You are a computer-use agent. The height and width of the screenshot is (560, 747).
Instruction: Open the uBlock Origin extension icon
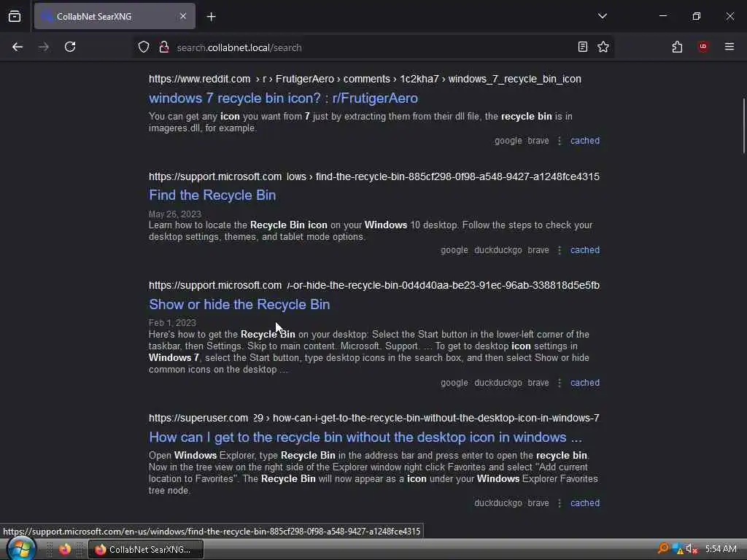(703, 47)
